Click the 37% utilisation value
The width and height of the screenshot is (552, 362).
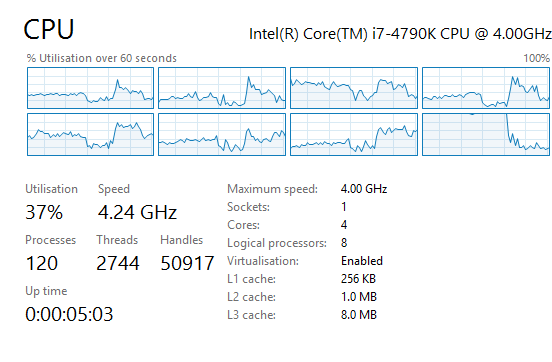[x=44, y=212]
